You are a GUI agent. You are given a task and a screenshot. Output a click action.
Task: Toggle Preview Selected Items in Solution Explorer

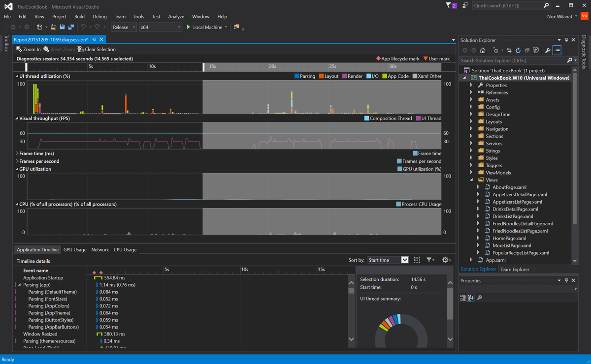[x=557, y=50]
